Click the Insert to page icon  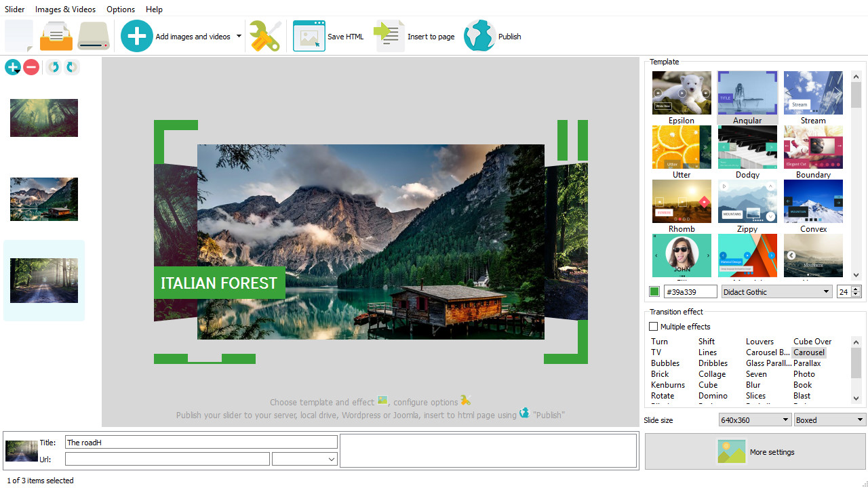point(390,36)
